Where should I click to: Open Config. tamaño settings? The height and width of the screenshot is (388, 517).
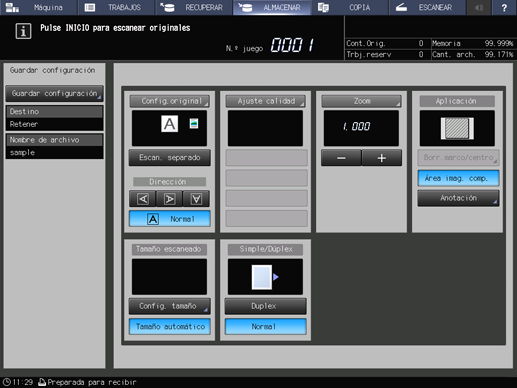pos(170,306)
